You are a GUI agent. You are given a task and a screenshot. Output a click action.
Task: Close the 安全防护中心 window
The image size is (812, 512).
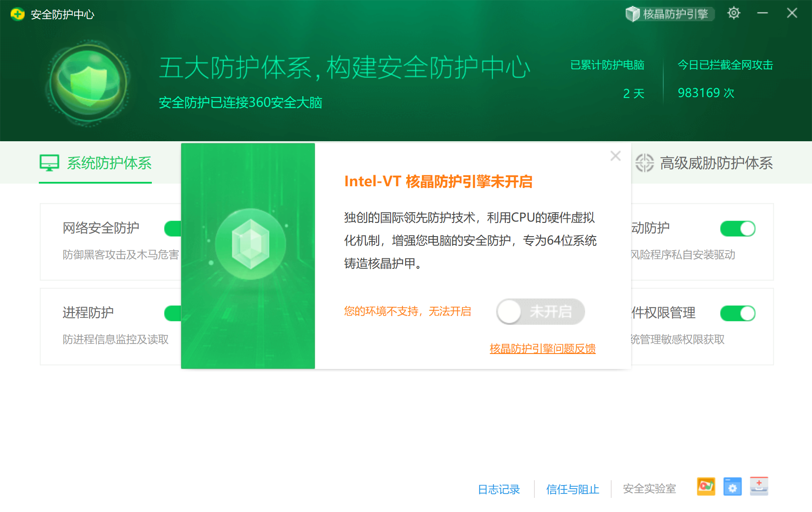pyautogui.click(x=792, y=13)
